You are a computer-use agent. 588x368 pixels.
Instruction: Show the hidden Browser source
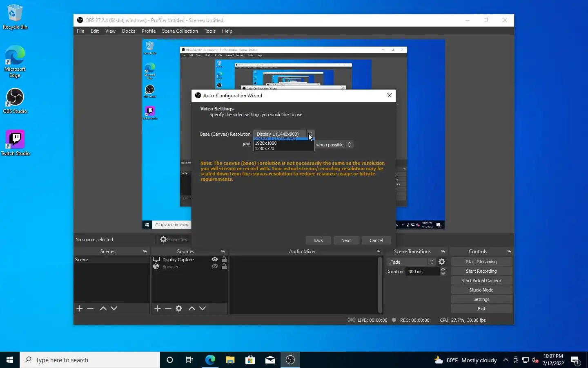pos(215,267)
